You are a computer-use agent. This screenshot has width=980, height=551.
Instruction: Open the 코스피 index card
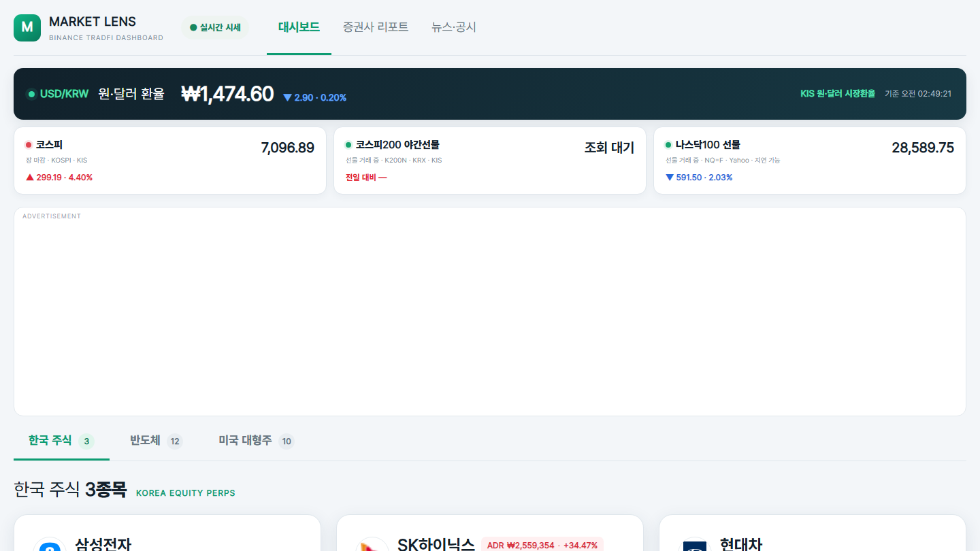tap(170, 161)
